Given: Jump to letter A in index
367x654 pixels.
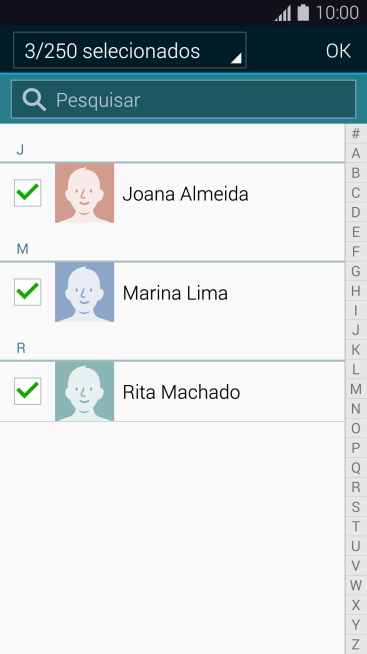Looking at the screenshot, I should point(356,153).
